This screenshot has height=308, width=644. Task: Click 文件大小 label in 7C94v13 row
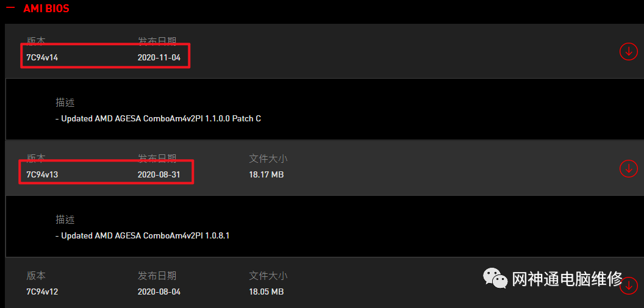coord(268,159)
